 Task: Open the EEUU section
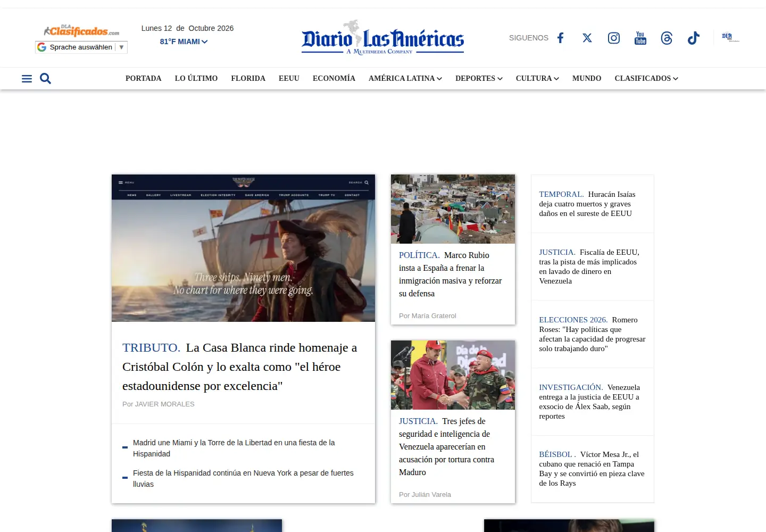[289, 78]
